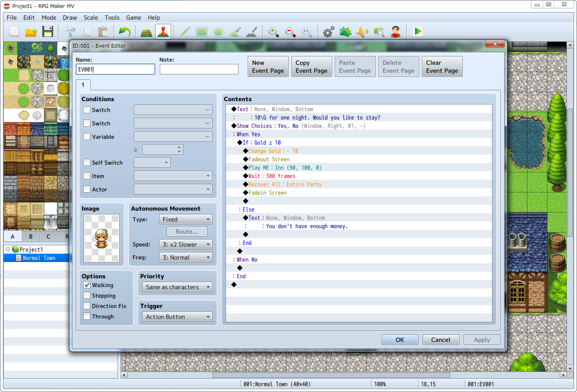
Task: Click the event character Image thumbnail
Action: point(102,238)
